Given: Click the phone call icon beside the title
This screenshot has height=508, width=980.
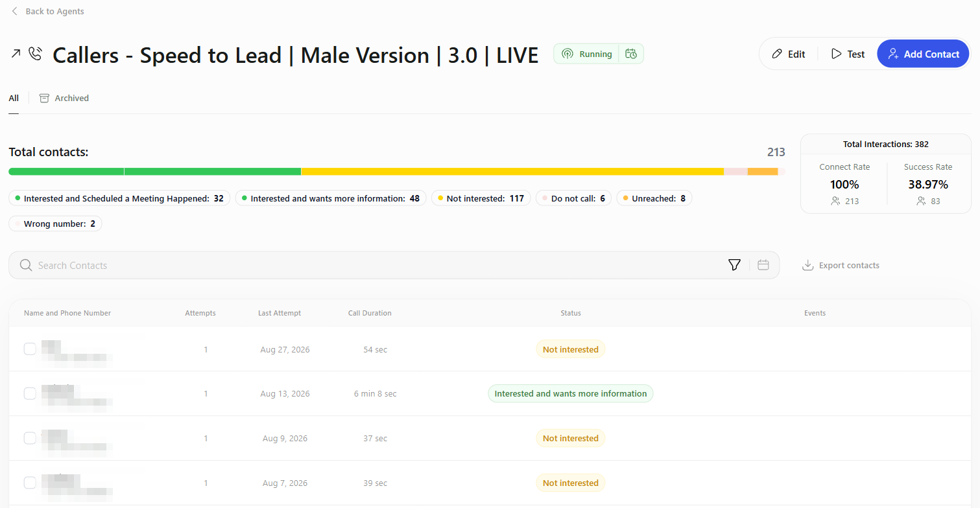Looking at the screenshot, I should tap(36, 54).
